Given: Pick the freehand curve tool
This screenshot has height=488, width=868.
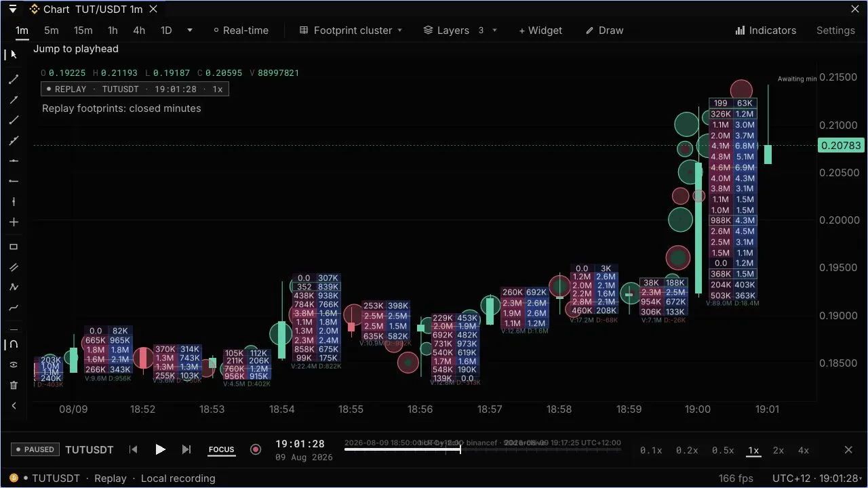Looking at the screenshot, I should click(x=14, y=308).
